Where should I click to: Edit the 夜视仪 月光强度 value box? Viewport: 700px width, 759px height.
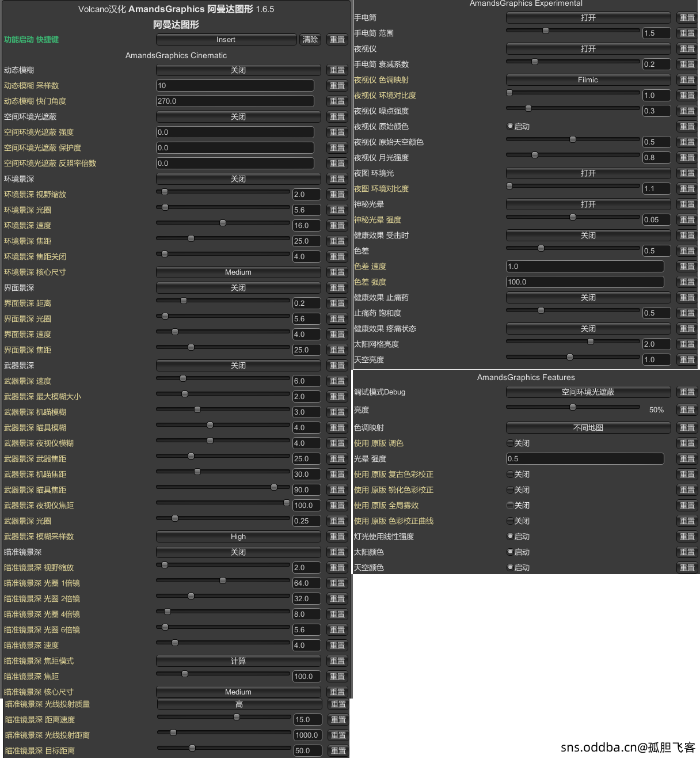(656, 158)
